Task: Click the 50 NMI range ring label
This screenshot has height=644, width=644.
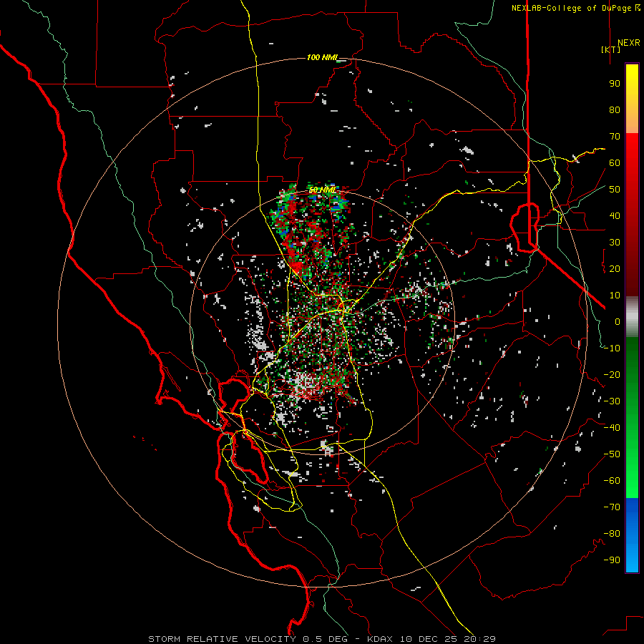Action: pos(323,190)
